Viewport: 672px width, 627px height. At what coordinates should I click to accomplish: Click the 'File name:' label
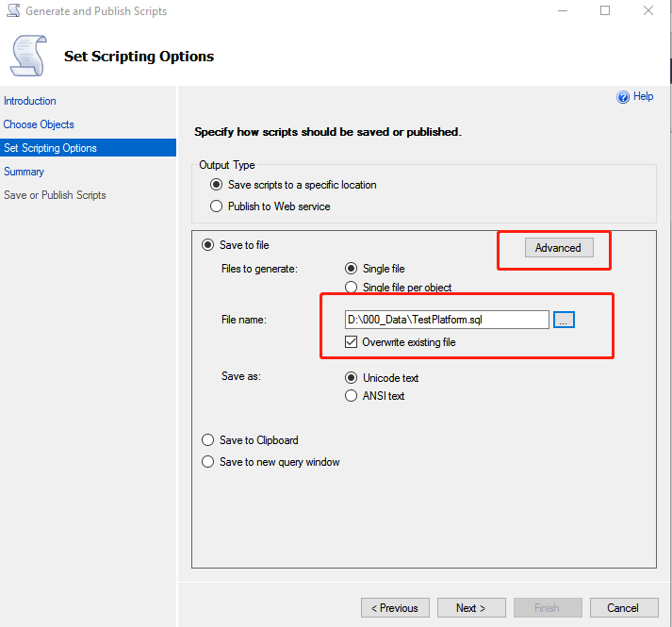[244, 320]
